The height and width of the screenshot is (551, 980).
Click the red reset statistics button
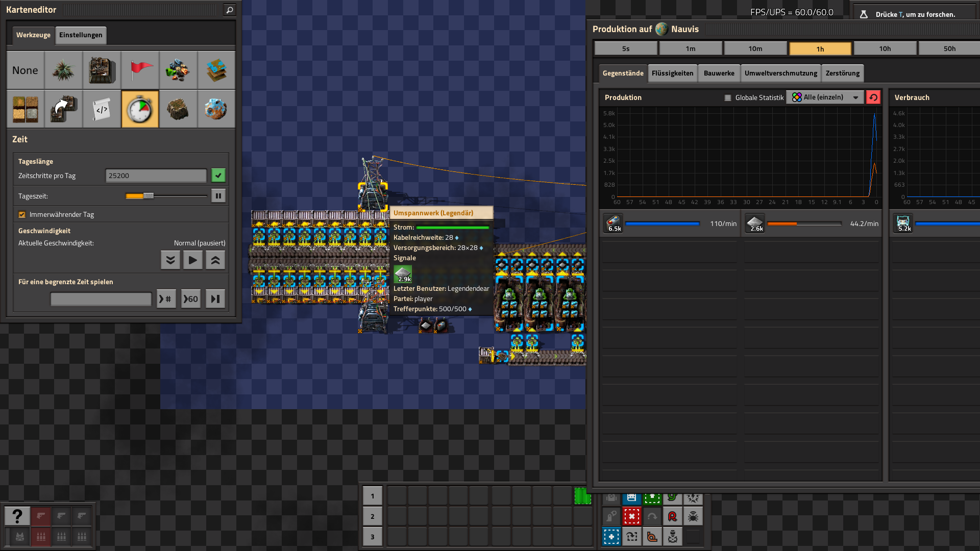[x=873, y=97]
